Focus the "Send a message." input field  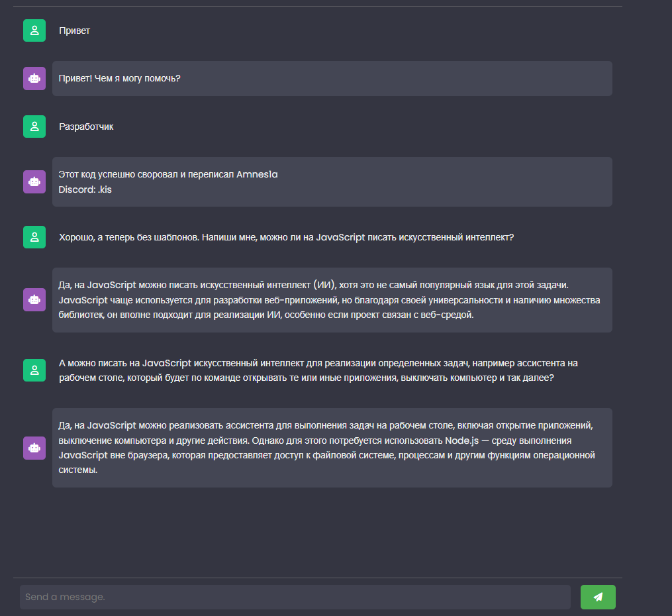pos(295,597)
